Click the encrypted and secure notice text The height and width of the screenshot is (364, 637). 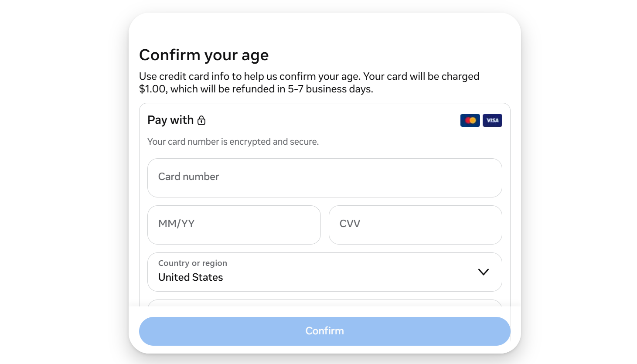(x=233, y=142)
